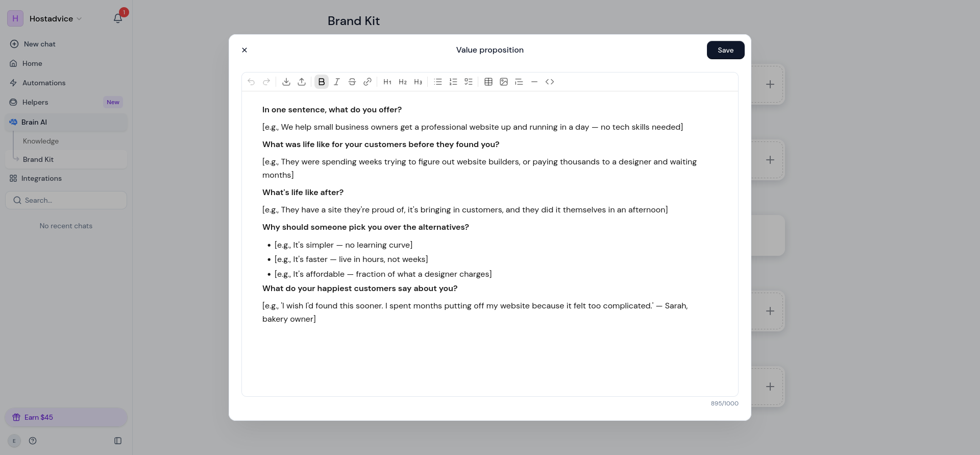Open help via the question mark icon

tap(33, 441)
